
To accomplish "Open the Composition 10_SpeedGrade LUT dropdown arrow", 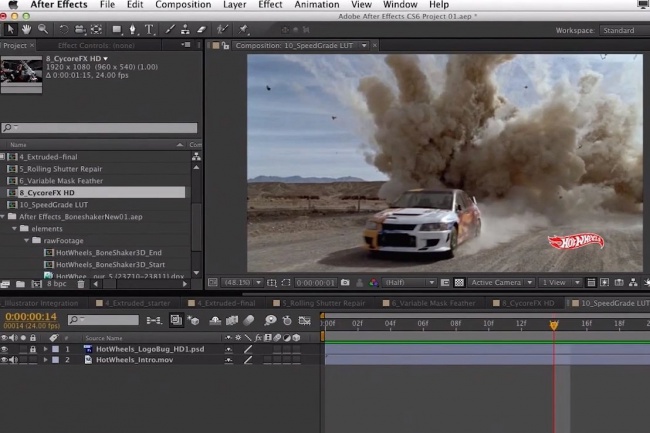I will pos(364,46).
